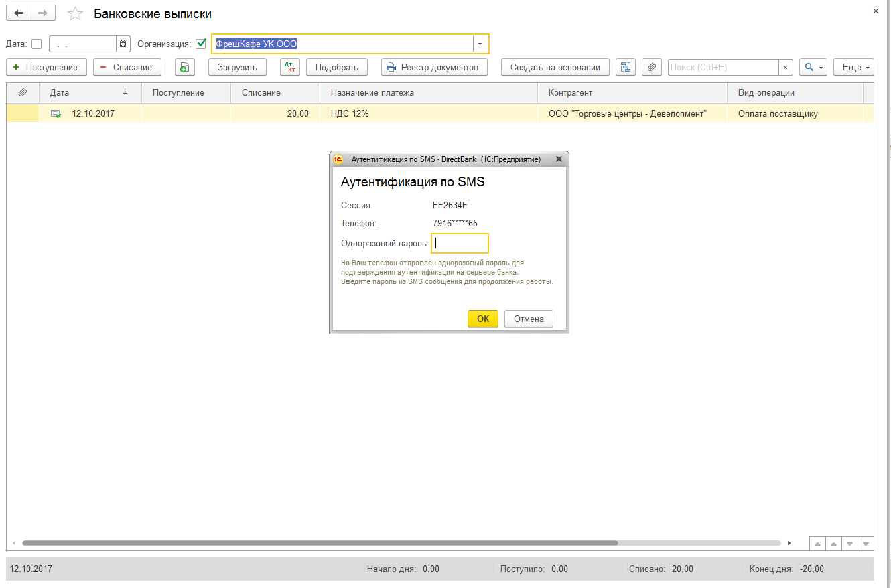Jump to the first row of the list
This screenshot has height=588, width=891.
click(818, 544)
